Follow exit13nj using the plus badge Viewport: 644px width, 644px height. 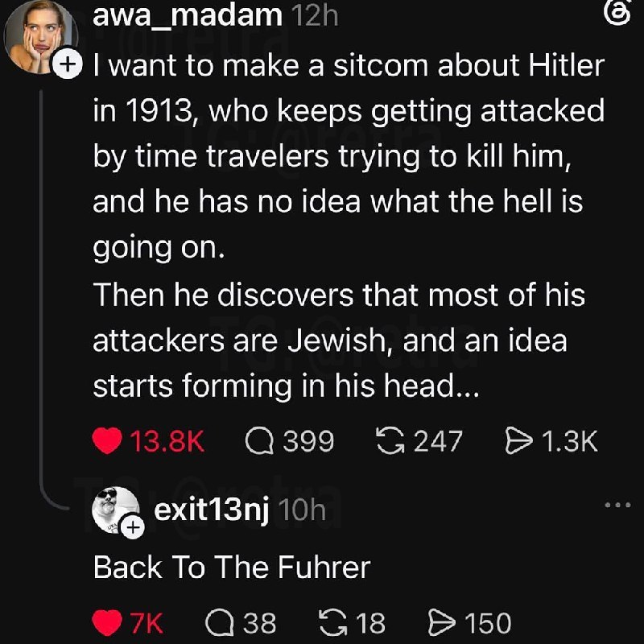[x=132, y=526]
